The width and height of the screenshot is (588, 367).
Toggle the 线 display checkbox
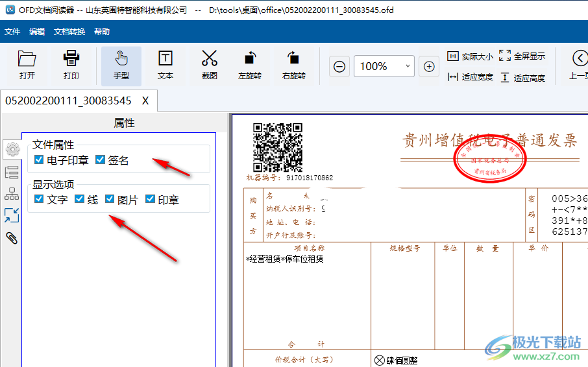79,199
